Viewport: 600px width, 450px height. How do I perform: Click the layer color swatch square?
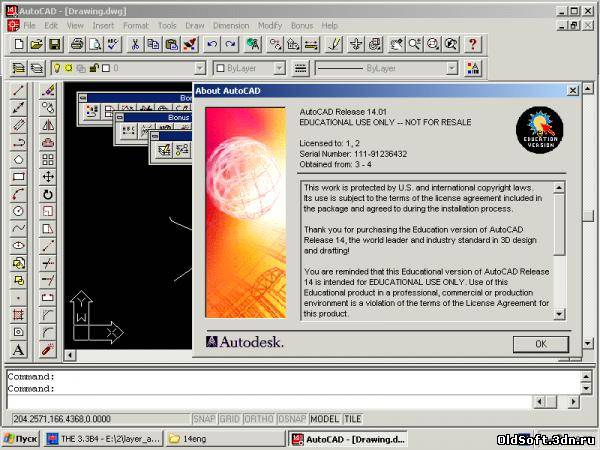(x=106, y=68)
